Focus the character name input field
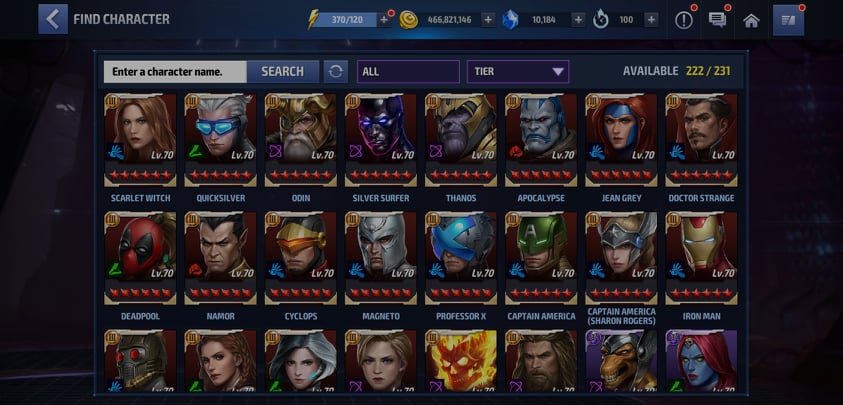The image size is (843, 405). pos(175,72)
